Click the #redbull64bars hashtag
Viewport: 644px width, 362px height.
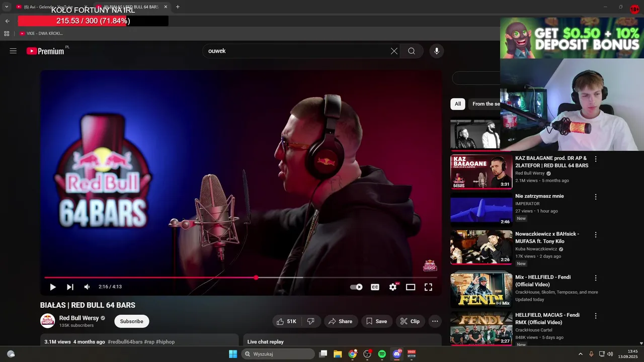(x=125, y=342)
